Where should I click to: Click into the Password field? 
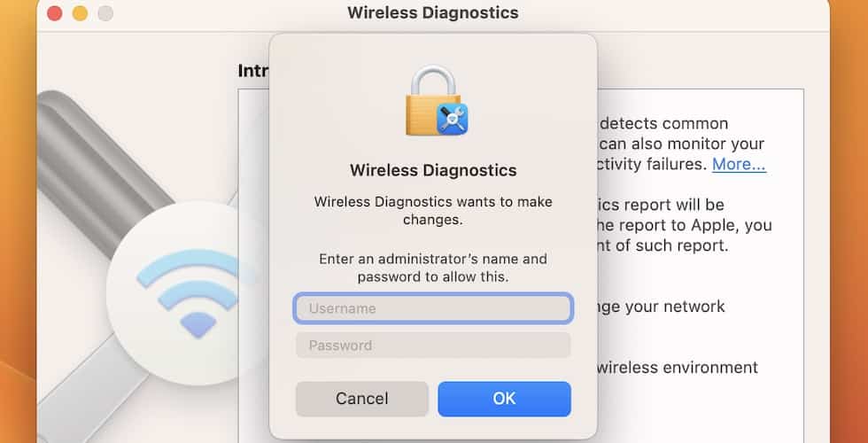click(x=433, y=346)
